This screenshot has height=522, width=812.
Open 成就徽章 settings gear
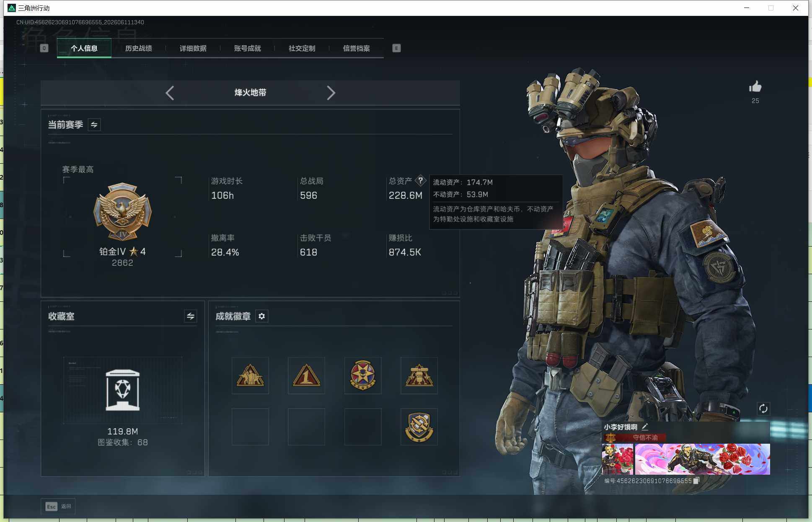[x=262, y=316]
